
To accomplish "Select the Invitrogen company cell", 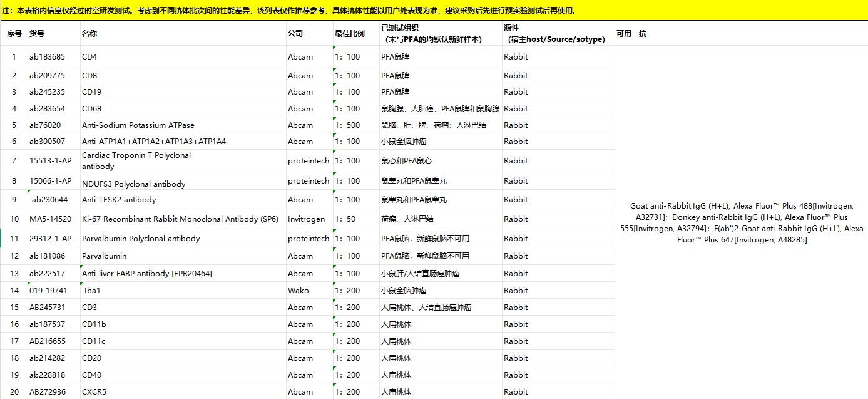I will 310,219.
